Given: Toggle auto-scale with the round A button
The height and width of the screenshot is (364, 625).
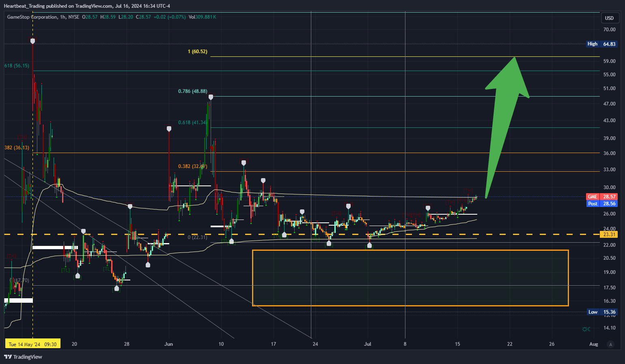Looking at the screenshot, I should pyautogui.click(x=610, y=344).
